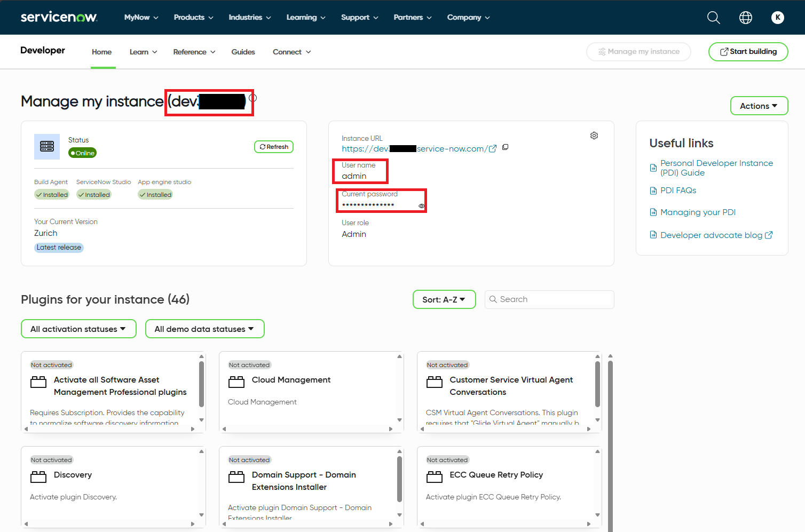Open the Managing your PDI link
The image size is (805, 532).
[x=698, y=212]
